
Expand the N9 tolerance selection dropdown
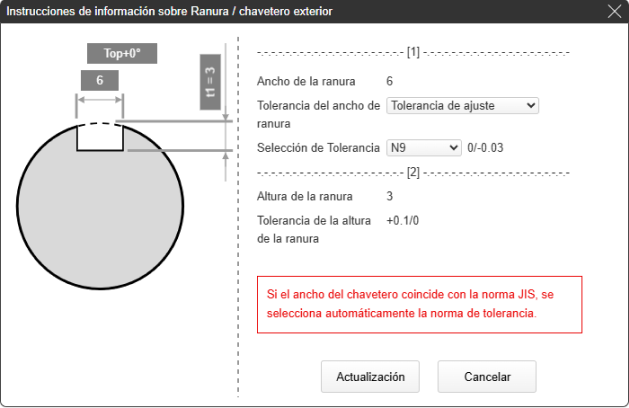click(x=423, y=148)
